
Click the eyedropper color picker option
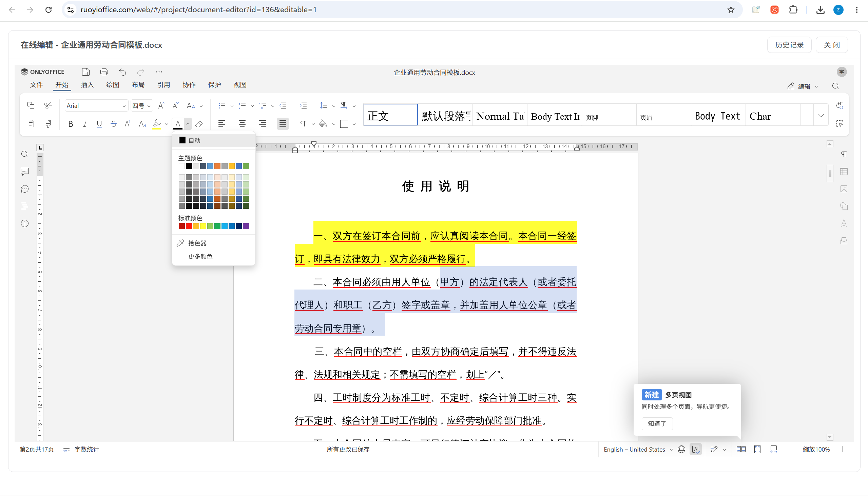pyautogui.click(x=214, y=243)
